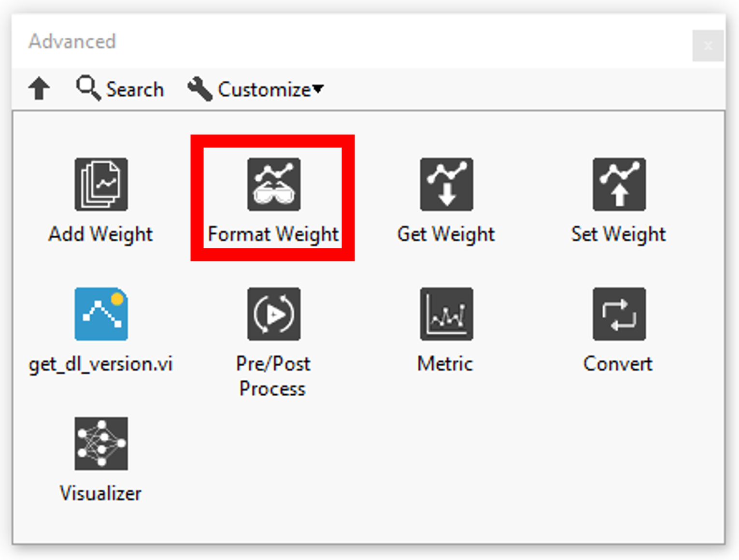Choose the Get Weight function

pyautogui.click(x=446, y=184)
